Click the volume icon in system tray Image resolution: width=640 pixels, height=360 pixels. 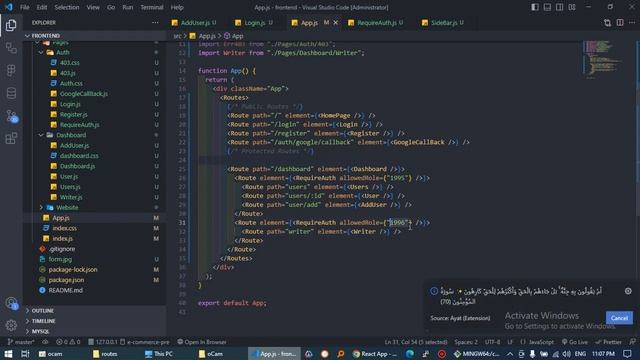click(x=567, y=354)
